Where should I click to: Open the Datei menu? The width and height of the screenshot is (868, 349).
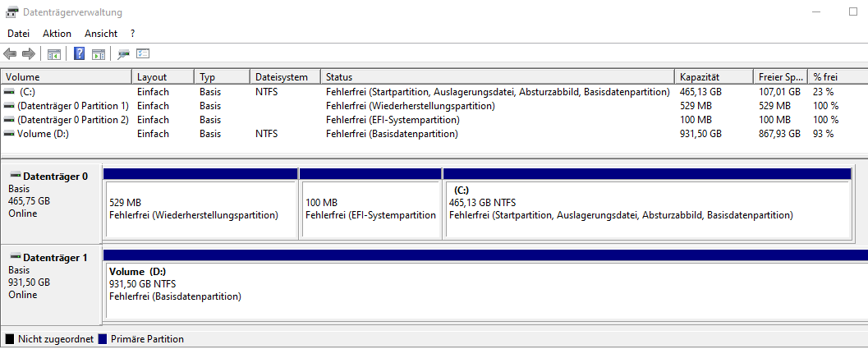pos(18,33)
